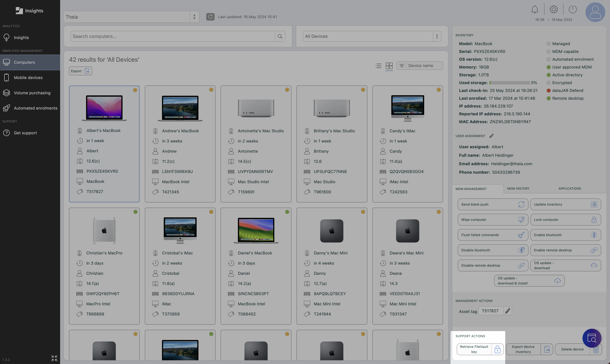This screenshot has height=364, width=610.
Task: Click the Encrypted status indicator
Action: (548, 83)
